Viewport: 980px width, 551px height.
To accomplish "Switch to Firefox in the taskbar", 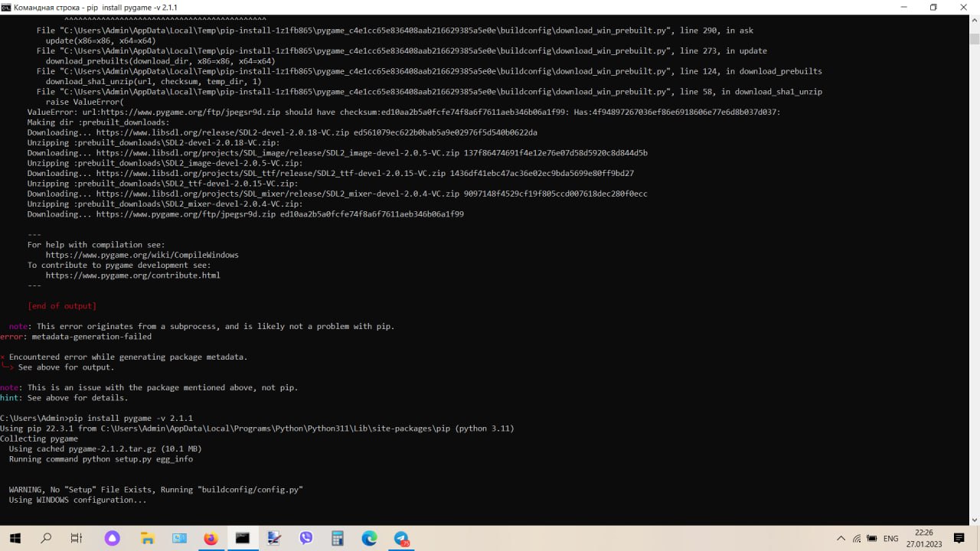I will [211, 538].
